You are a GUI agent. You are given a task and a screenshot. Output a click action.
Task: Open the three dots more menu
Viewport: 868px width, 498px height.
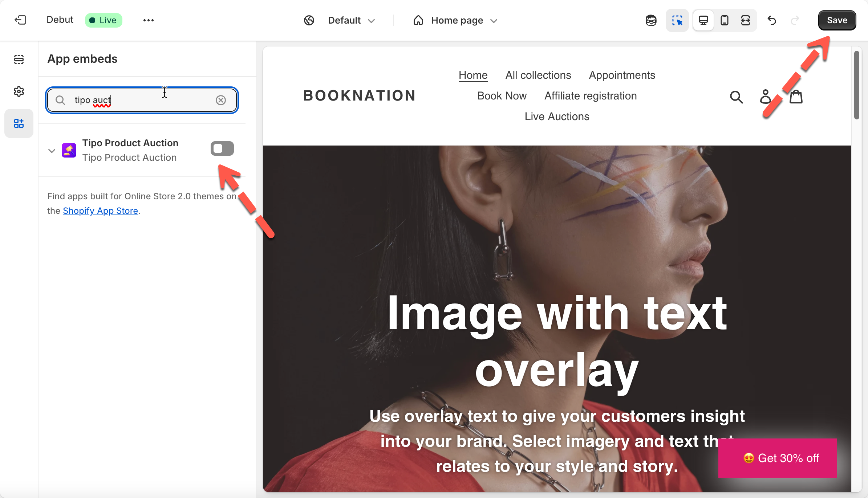coord(148,20)
